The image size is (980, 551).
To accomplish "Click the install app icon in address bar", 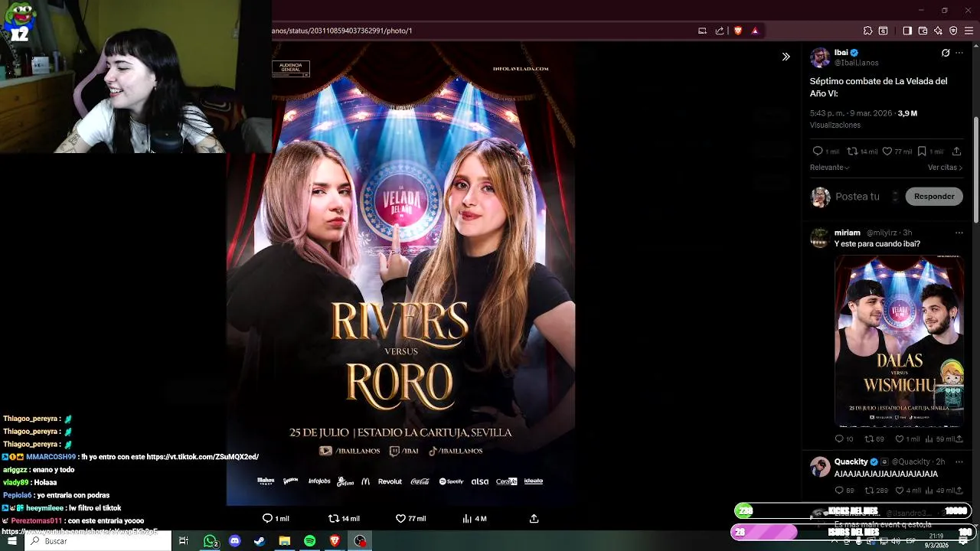I will point(702,31).
